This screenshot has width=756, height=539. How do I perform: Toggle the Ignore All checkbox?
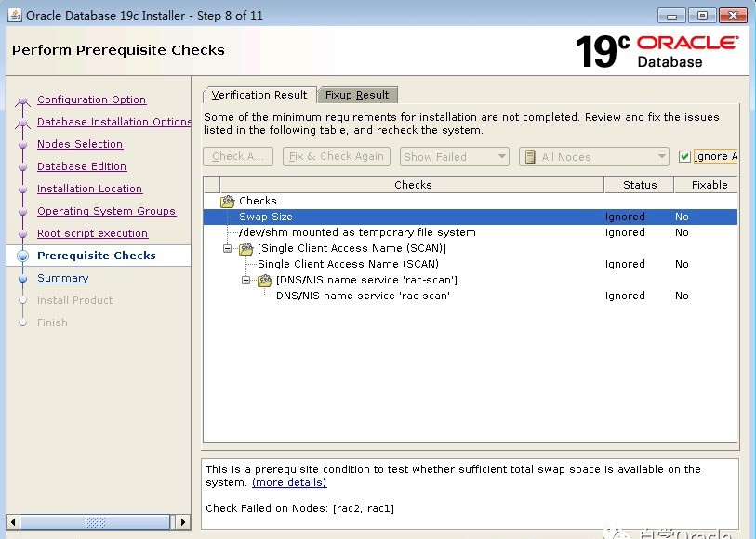click(685, 157)
